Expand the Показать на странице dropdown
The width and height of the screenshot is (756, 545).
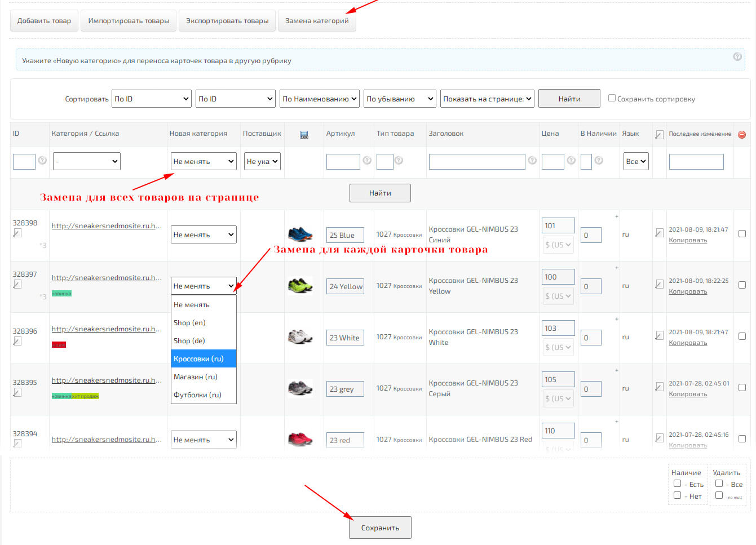[487, 99]
